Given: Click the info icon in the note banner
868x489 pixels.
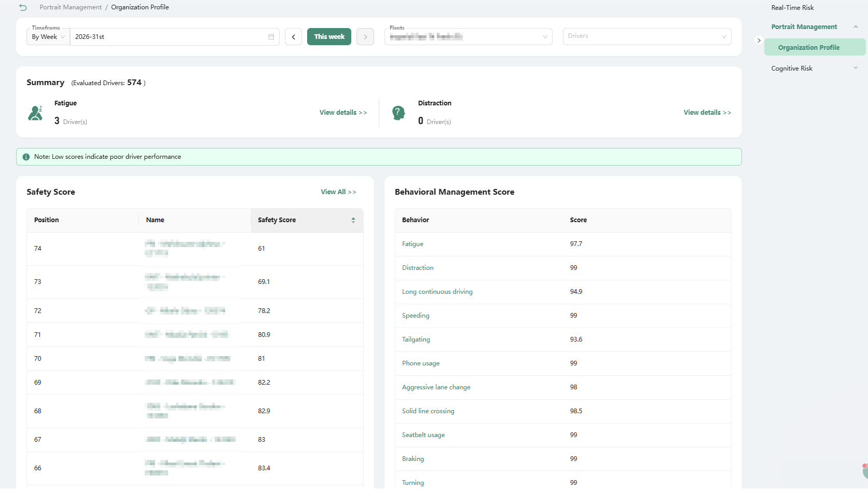Looking at the screenshot, I should (26, 157).
